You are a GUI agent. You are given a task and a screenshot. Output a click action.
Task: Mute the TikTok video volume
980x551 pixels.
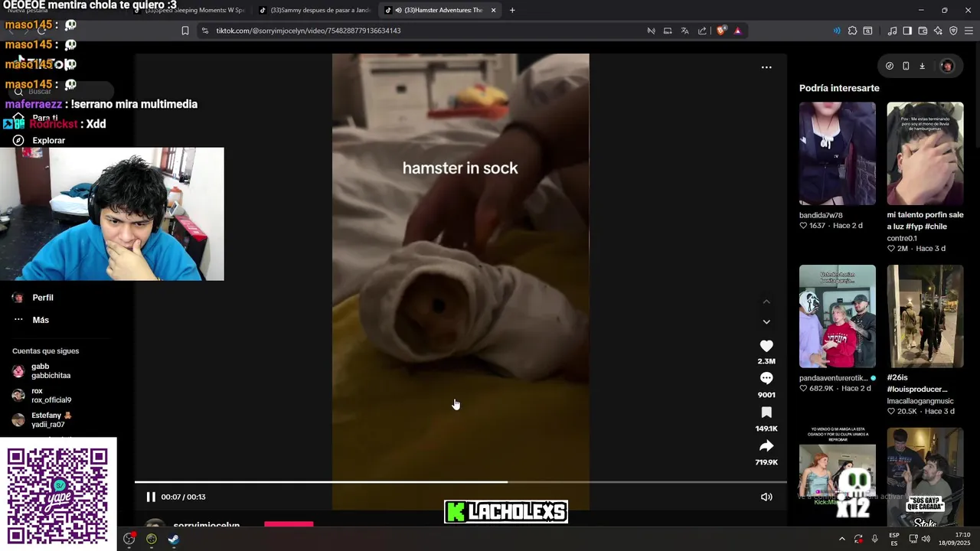tap(766, 497)
